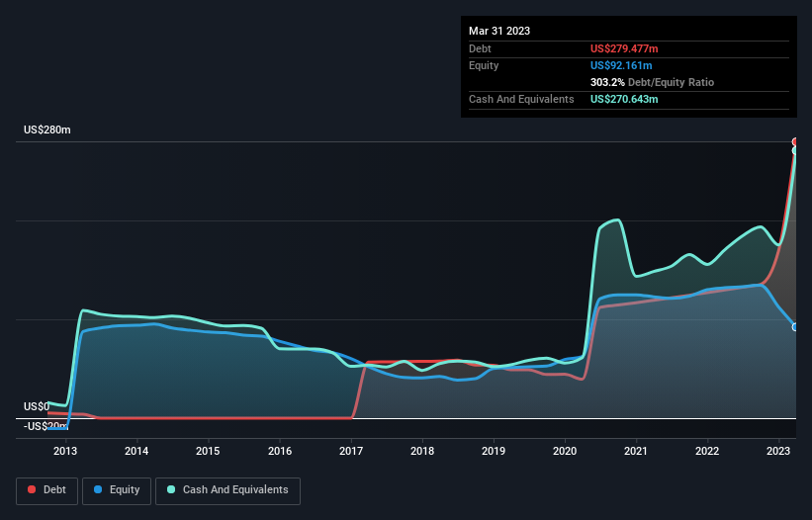
Task: Click the 2017 x-axis label
Action: [351, 451]
